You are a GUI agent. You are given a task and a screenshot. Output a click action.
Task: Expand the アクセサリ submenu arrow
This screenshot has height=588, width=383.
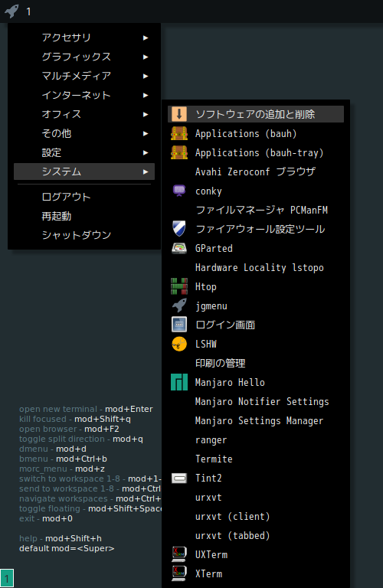pos(146,38)
